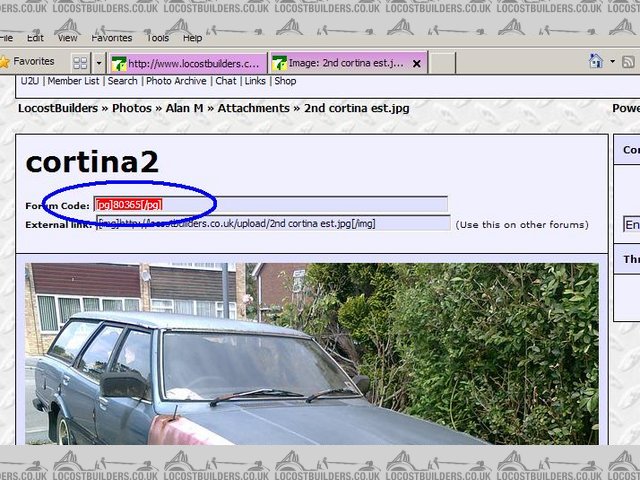Switch to the locostbuilders.c... tab

pos(188,63)
